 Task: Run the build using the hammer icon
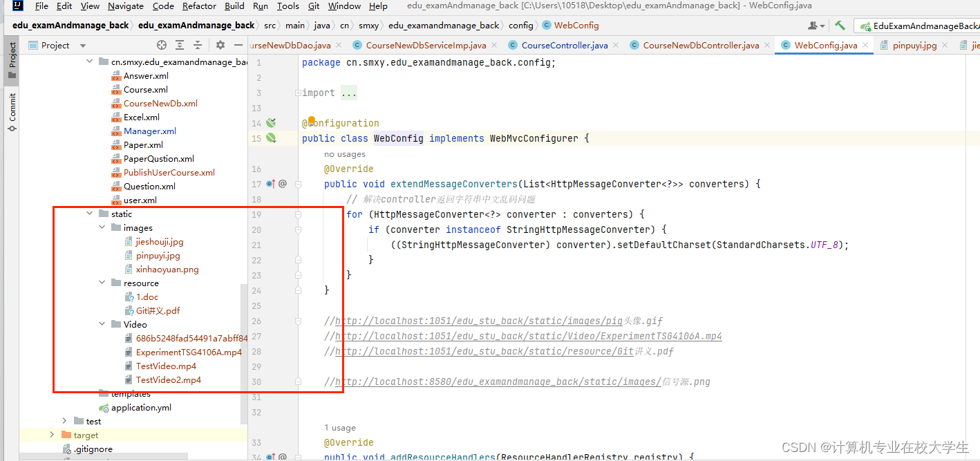(x=840, y=26)
